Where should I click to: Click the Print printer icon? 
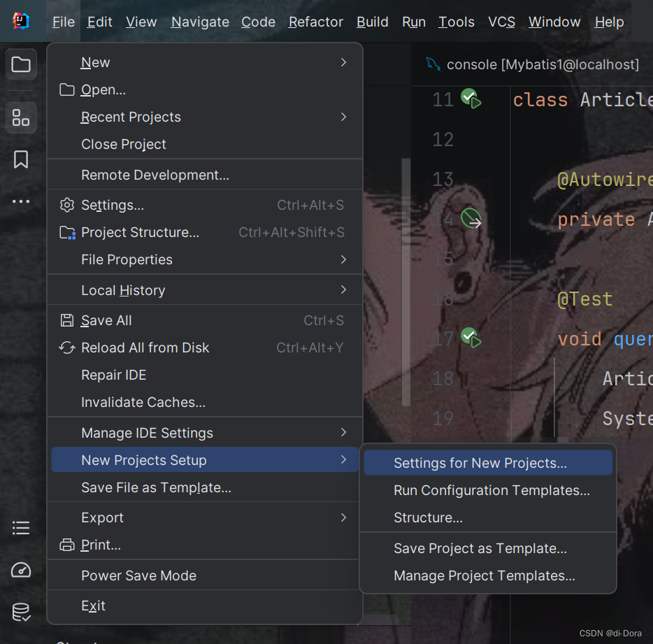(67, 545)
